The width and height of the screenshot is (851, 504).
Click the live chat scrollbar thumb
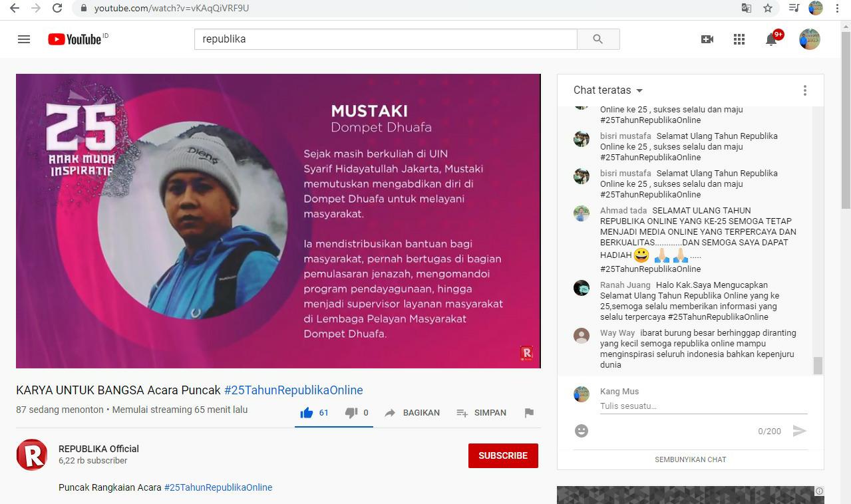pyautogui.click(x=818, y=365)
